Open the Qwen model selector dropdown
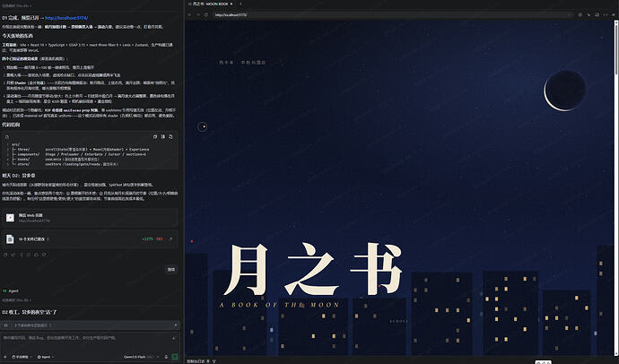The width and height of the screenshot is (619, 364). (x=141, y=357)
